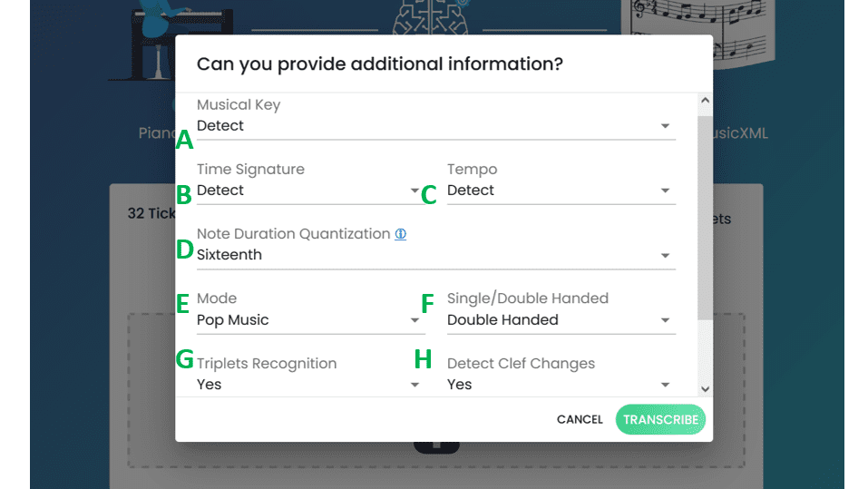Screen dimensions: 868x489
Task: Click the scrollbar down arrow in dialog
Action: (x=705, y=389)
